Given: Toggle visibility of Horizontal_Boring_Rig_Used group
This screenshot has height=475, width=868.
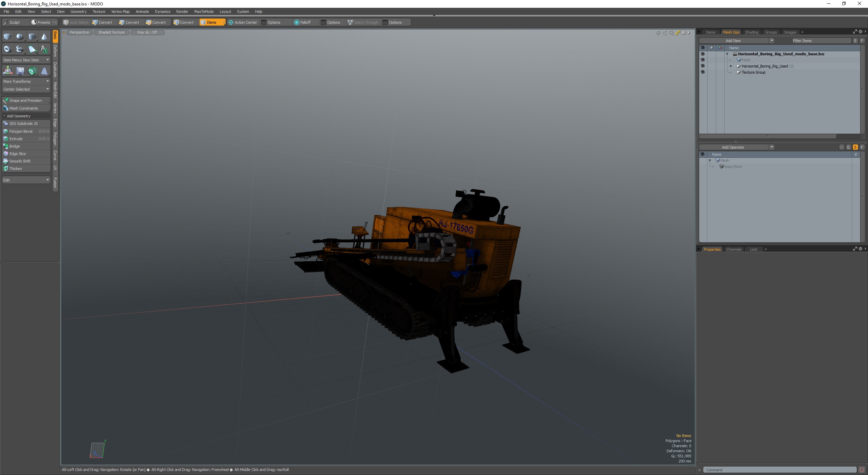Looking at the screenshot, I should pos(703,66).
